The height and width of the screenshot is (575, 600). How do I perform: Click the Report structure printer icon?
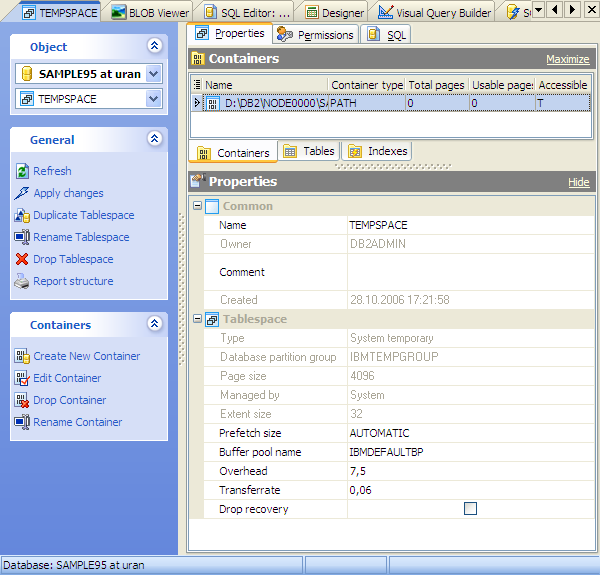[23, 281]
